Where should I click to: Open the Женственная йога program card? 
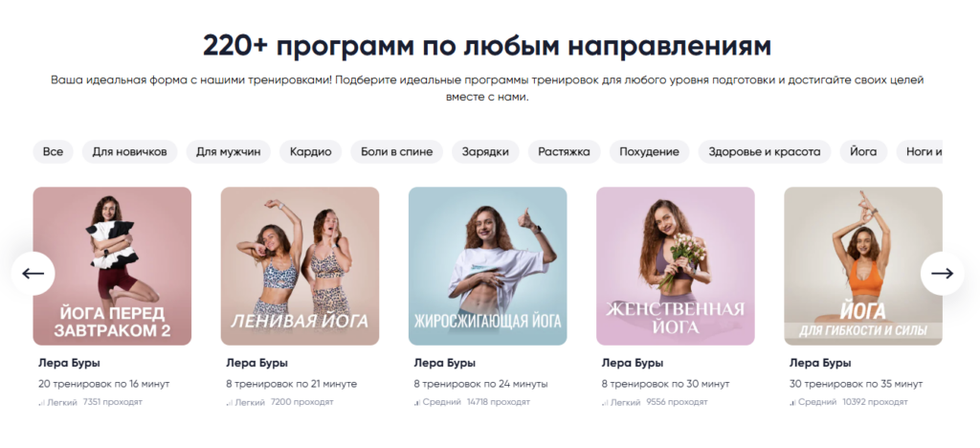point(676,266)
